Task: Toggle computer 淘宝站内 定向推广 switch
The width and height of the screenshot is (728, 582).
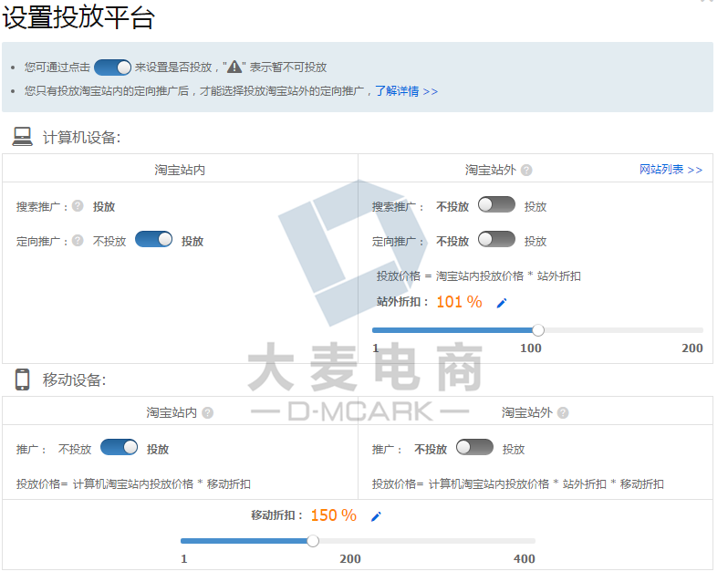Action: tap(153, 240)
